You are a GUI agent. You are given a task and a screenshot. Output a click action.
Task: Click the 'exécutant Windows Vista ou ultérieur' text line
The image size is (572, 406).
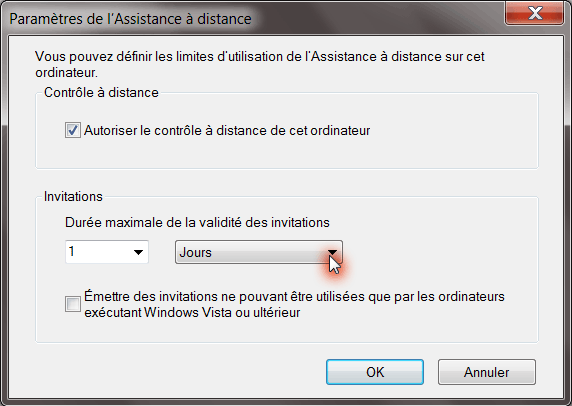coord(192,313)
